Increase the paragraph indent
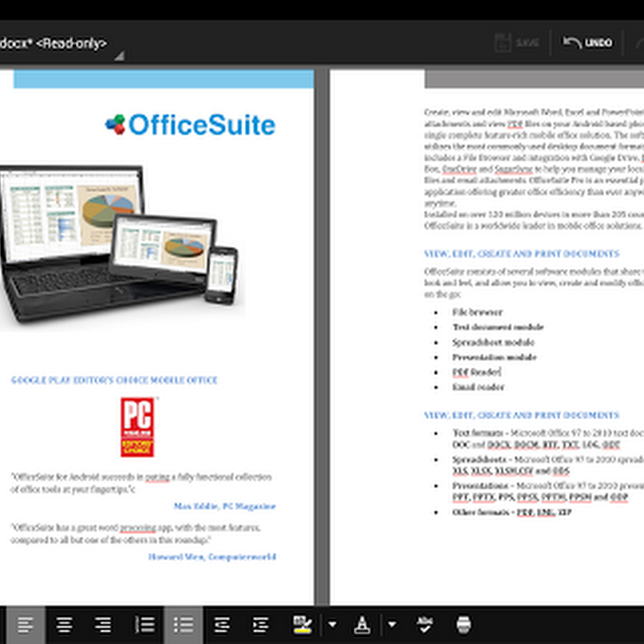 [260, 625]
